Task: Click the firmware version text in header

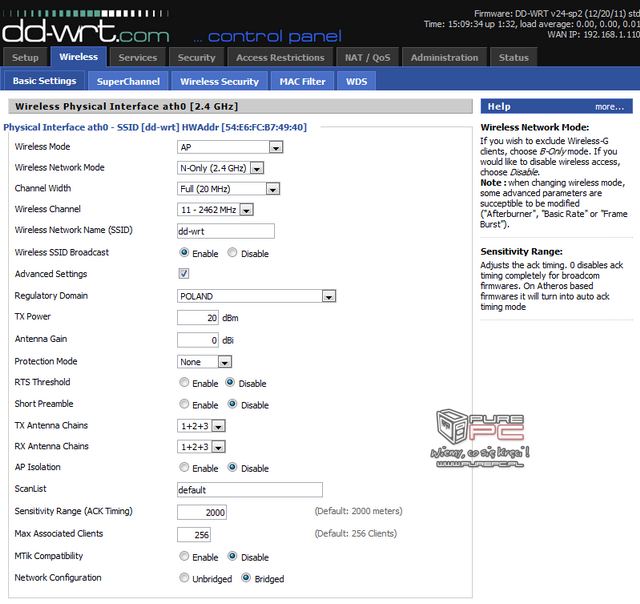Action: (x=557, y=13)
